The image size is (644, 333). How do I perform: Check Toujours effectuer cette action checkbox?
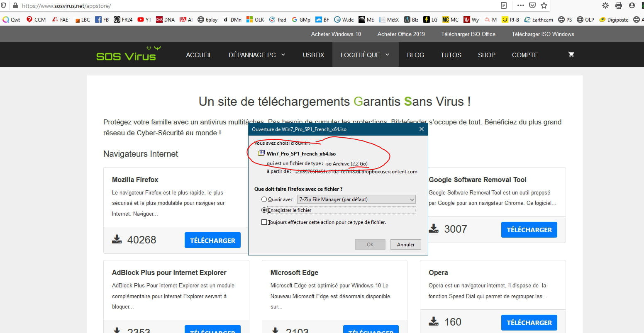pos(264,222)
